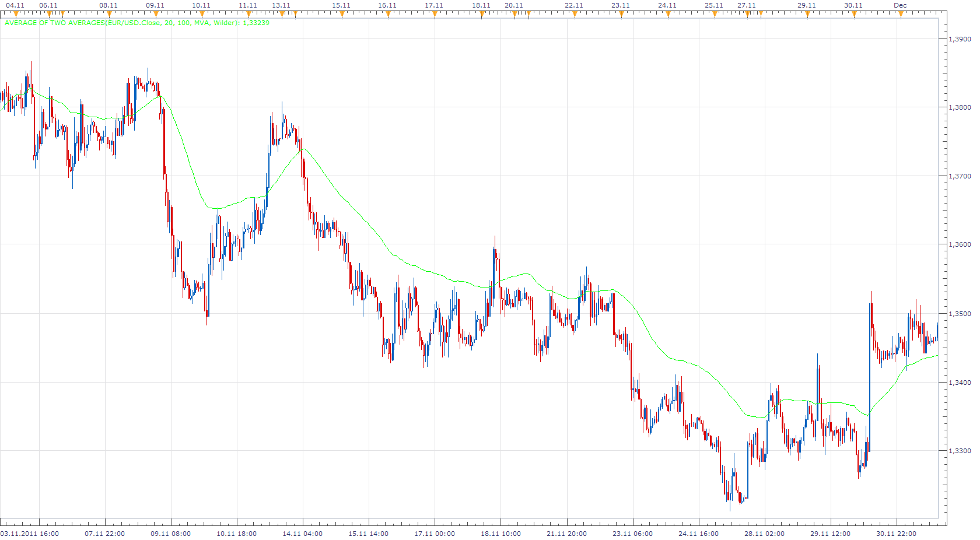Click the 1,3500 price axis label

tap(960, 314)
